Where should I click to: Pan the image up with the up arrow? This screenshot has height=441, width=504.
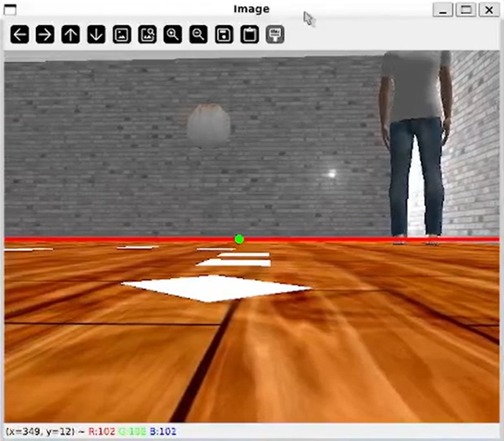[70, 34]
